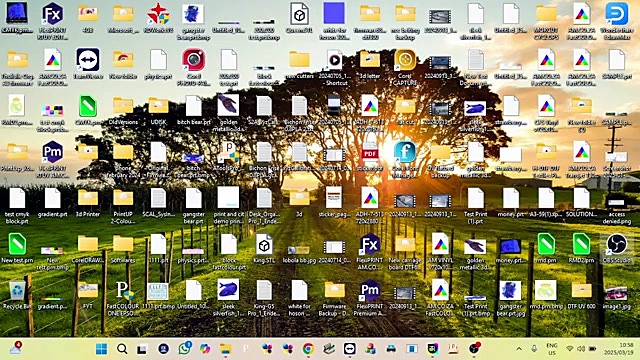
Task: Open Copilot from the taskbar
Action: tap(205, 349)
